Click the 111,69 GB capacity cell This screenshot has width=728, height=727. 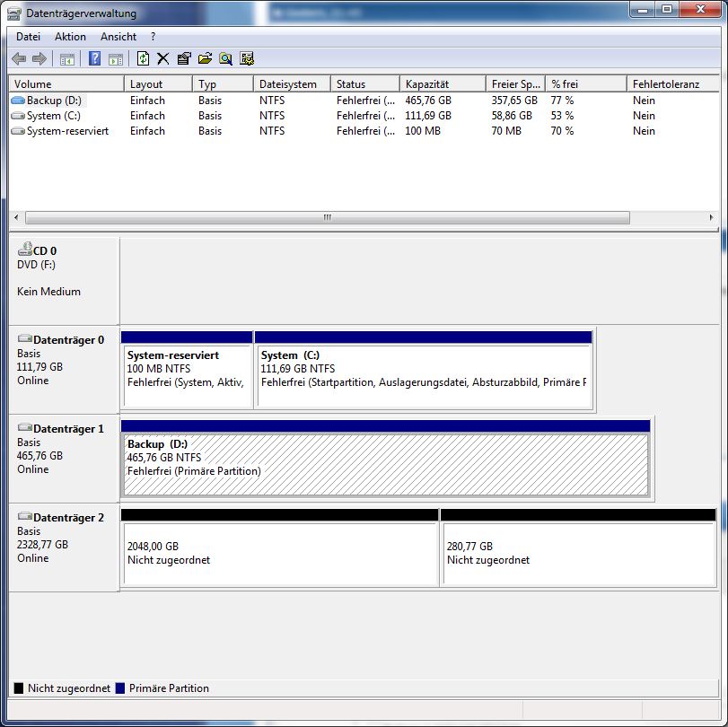pos(428,116)
